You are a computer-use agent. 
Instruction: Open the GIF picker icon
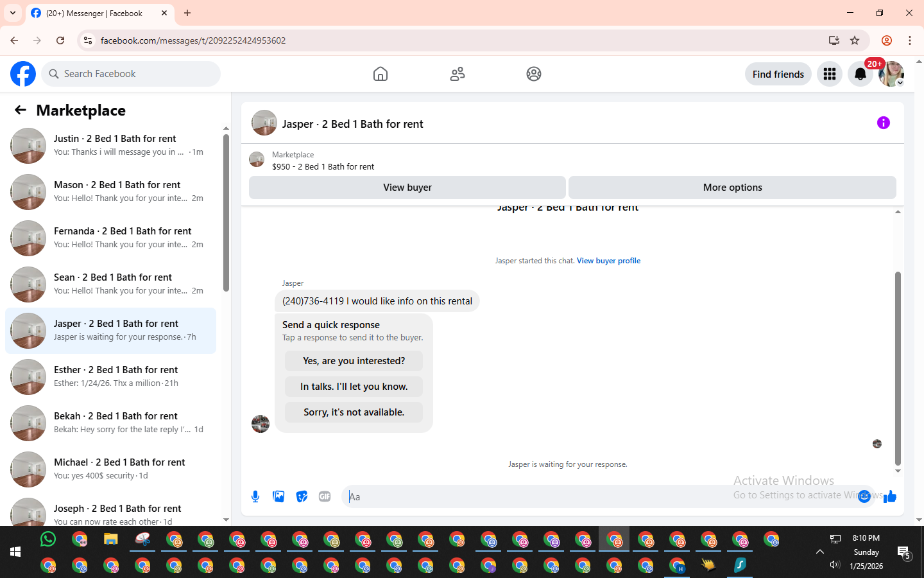[x=325, y=496]
